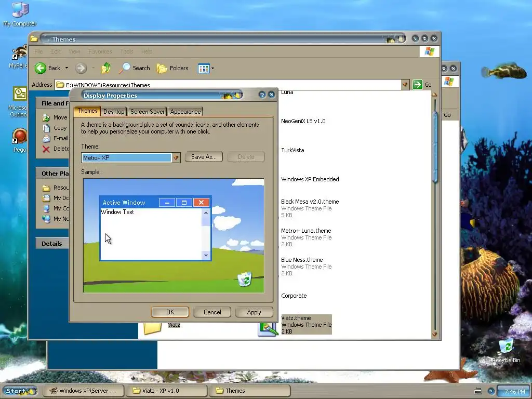532x399 pixels.
Task: Click the Back button in Themes window
Action: tap(48, 68)
